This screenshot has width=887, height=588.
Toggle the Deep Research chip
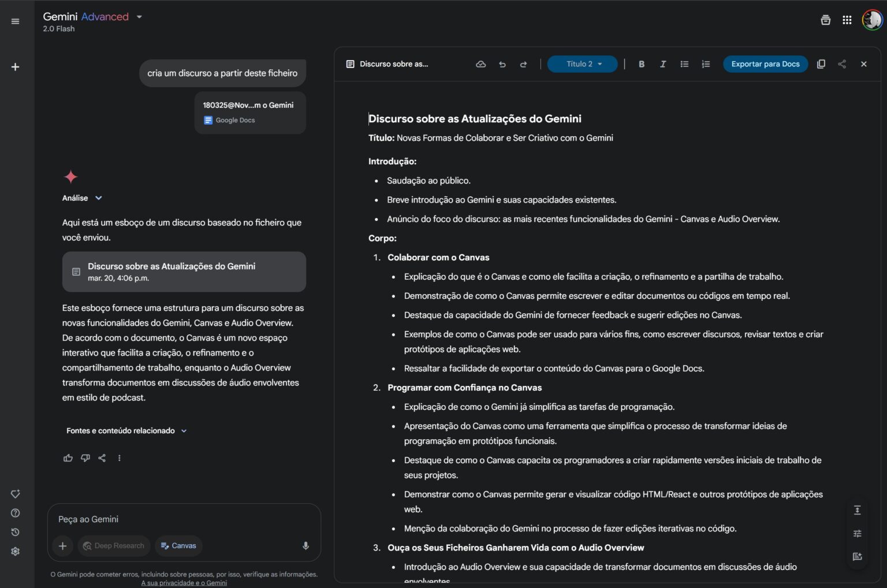(x=114, y=546)
